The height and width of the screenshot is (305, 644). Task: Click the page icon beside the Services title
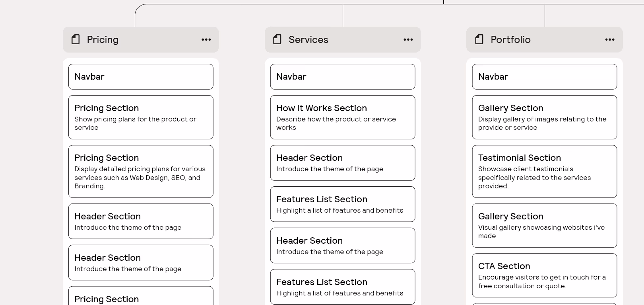(277, 39)
